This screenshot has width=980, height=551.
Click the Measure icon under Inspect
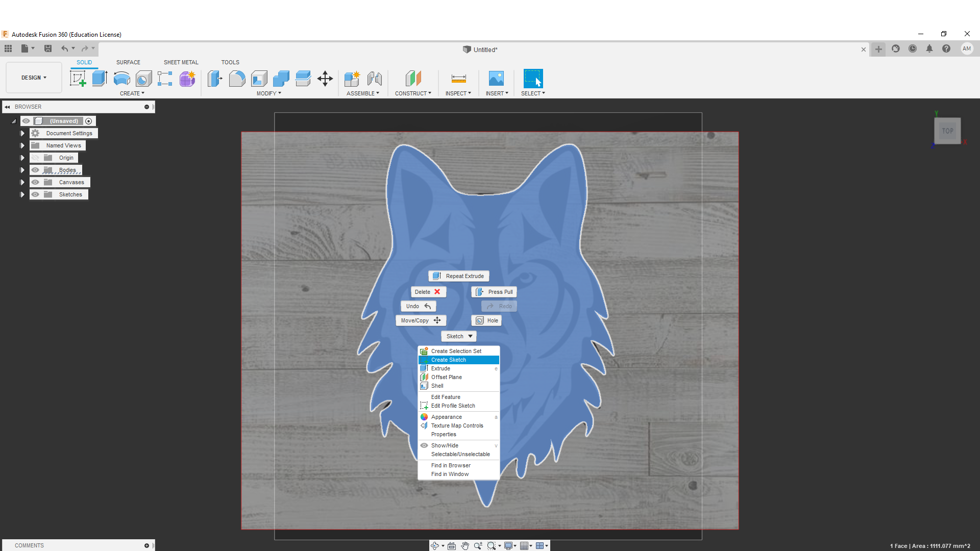(x=458, y=79)
